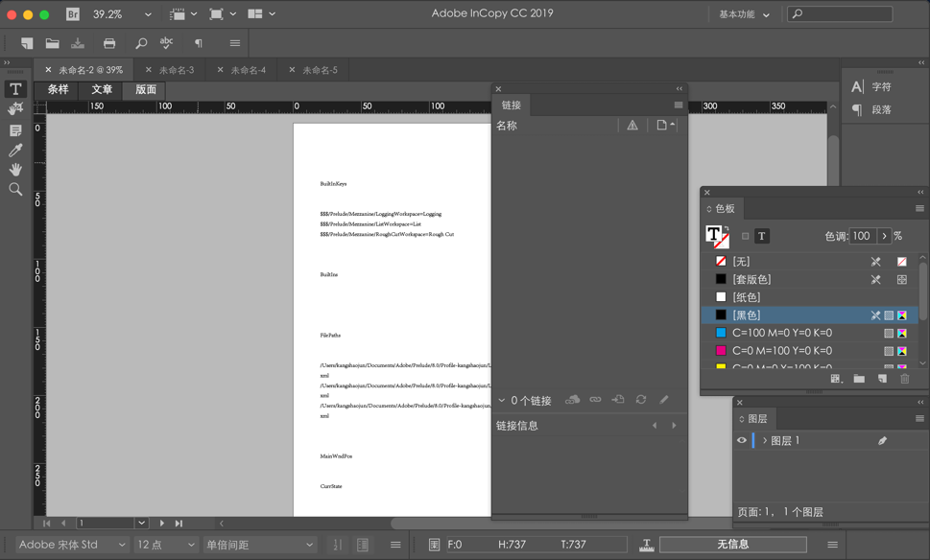This screenshot has width=930, height=560.
Task: Click the Save content icon
Action: pos(78,43)
